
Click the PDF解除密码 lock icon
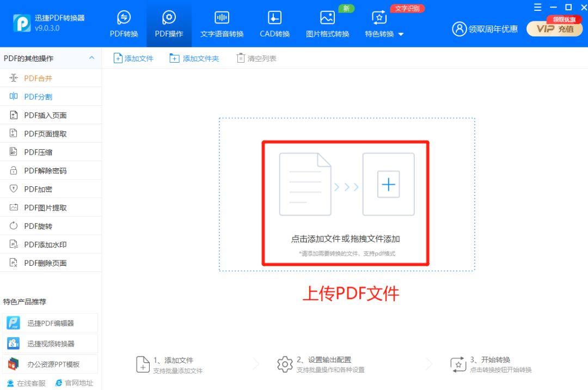point(14,170)
